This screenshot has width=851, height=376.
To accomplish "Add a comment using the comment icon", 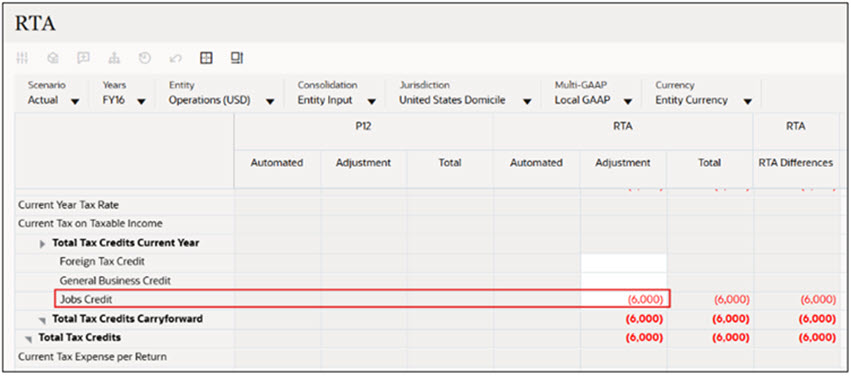I will tap(83, 58).
